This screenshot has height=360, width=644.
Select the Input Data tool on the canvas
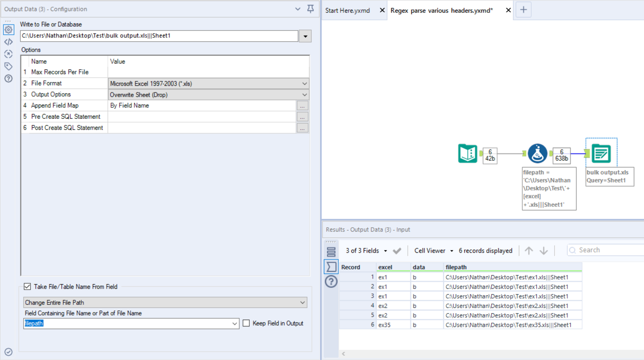point(467,154)
